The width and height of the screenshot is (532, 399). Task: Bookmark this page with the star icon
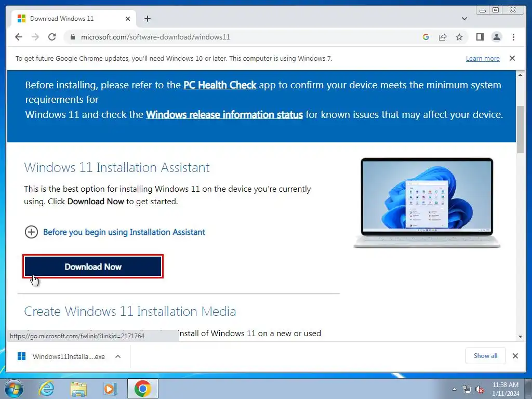459,37
